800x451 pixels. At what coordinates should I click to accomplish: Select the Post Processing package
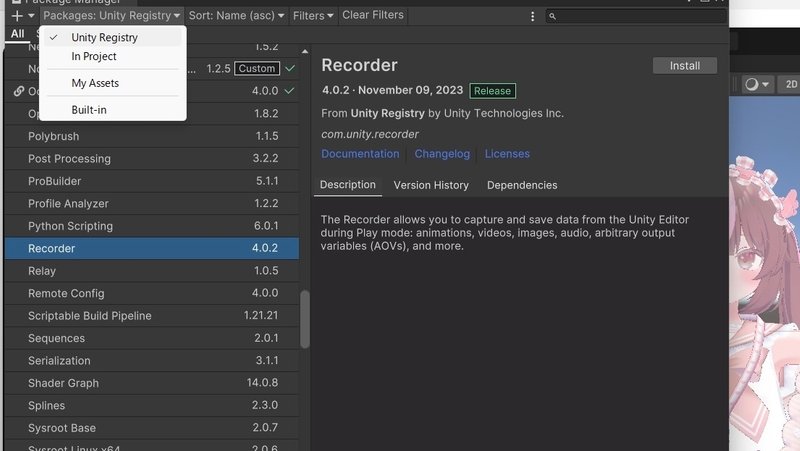click(x=152, y=159)
